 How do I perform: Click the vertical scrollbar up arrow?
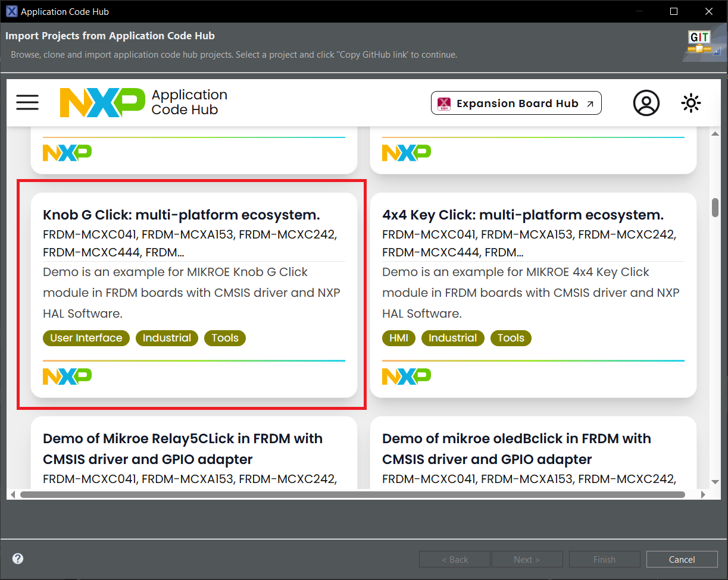(715, 133)
